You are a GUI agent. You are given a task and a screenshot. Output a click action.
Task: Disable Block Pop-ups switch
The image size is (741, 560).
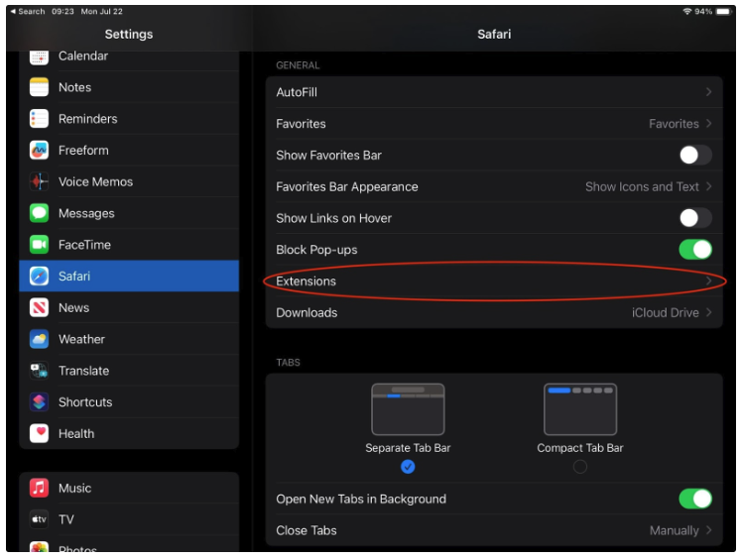point(695,250)
